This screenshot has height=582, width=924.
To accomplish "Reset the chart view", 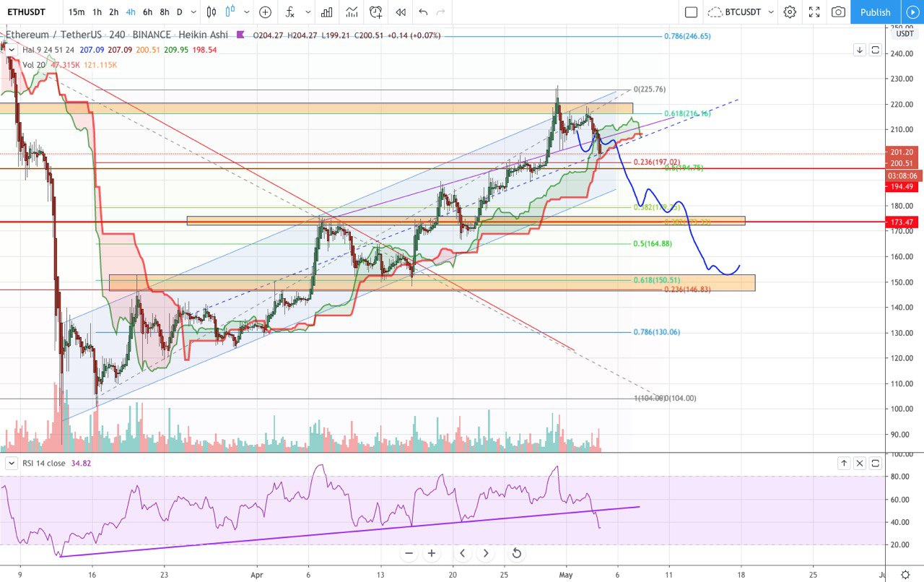I will click(517, 554).
